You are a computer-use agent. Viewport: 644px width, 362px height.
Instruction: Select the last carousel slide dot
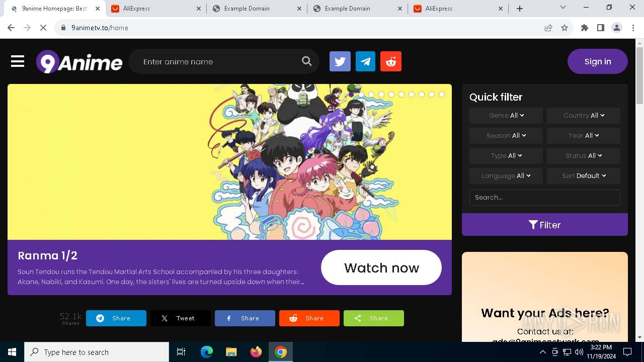tap(442, 95)
